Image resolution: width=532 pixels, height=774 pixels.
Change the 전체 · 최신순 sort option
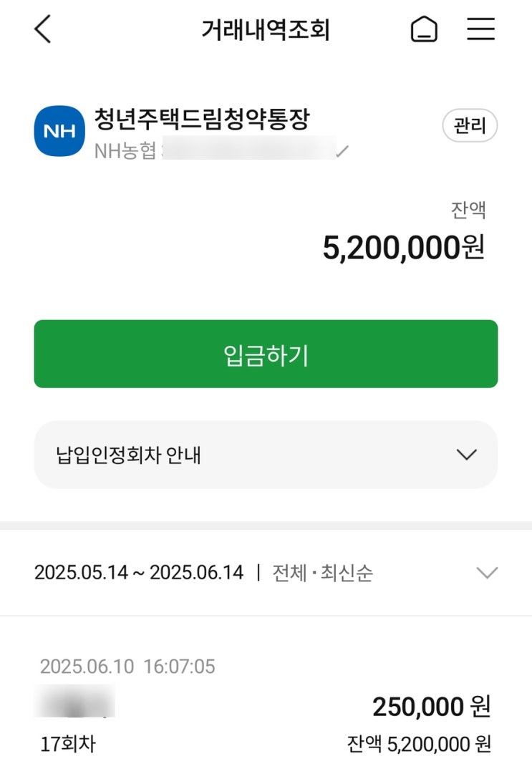[322, 573]
